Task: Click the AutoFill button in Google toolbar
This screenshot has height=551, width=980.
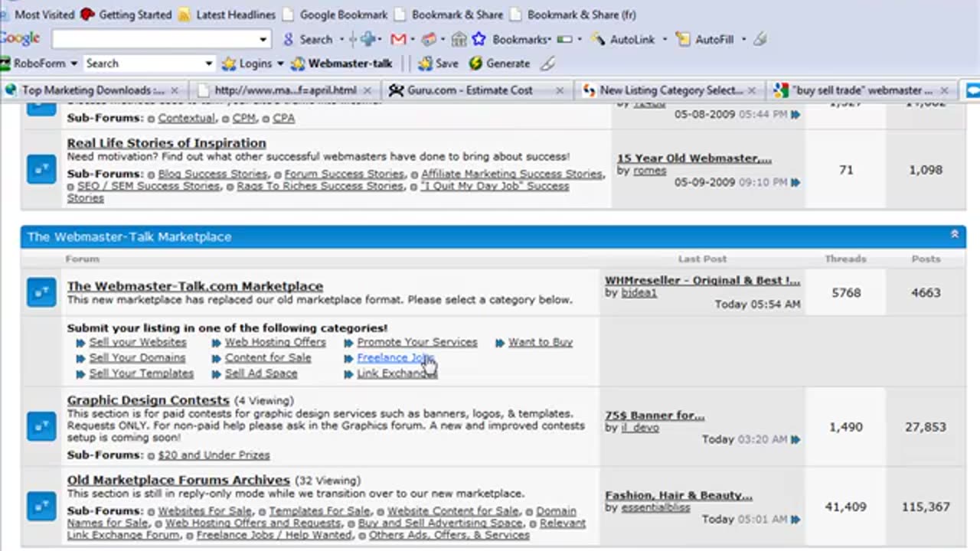Action: 705,39
